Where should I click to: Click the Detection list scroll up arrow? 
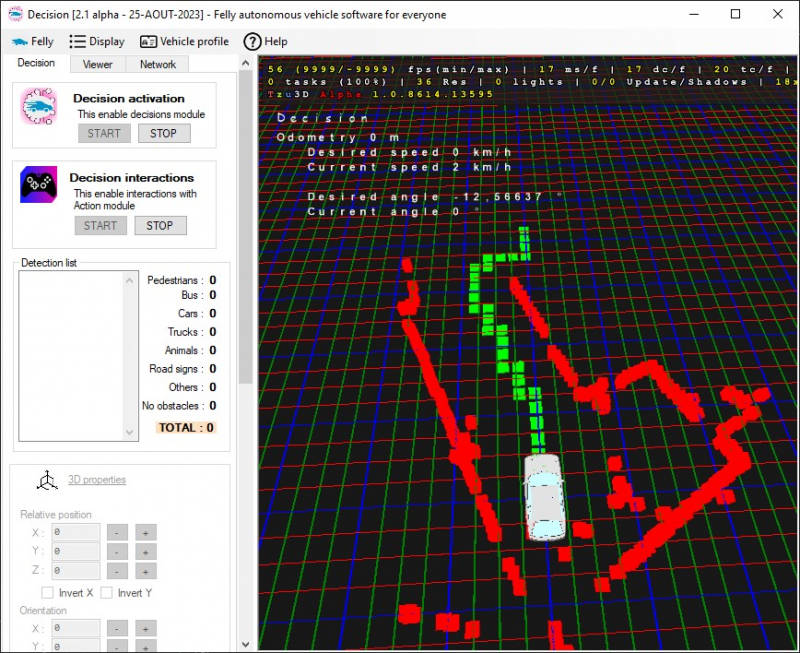[130, 280]
